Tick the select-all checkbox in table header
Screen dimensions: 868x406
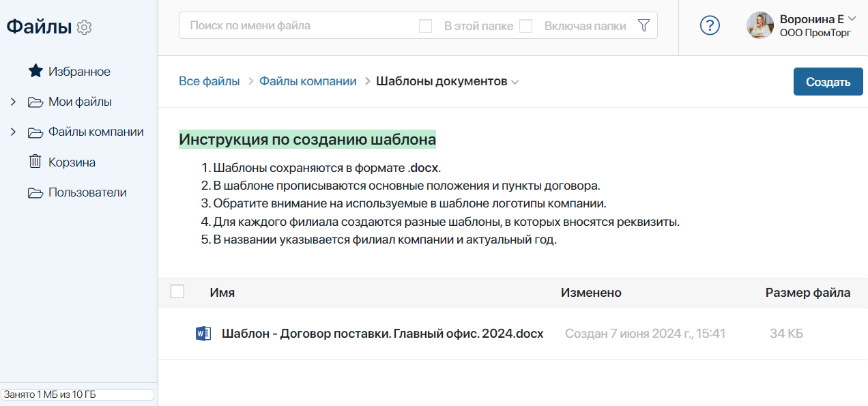coord(177,292)
